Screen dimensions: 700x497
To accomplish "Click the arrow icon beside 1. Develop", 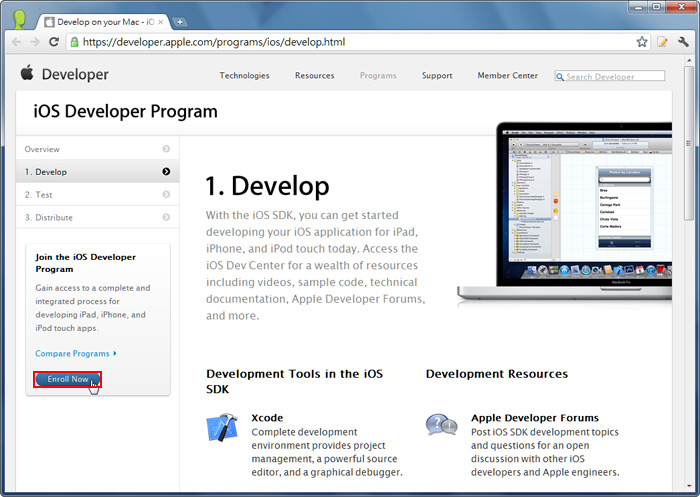I will [x=166, y=171].
